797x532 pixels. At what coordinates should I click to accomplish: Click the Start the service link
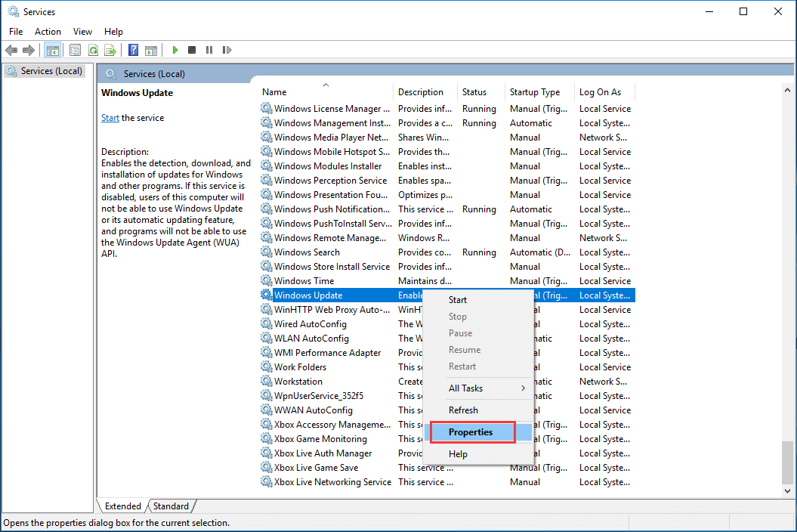110,118
